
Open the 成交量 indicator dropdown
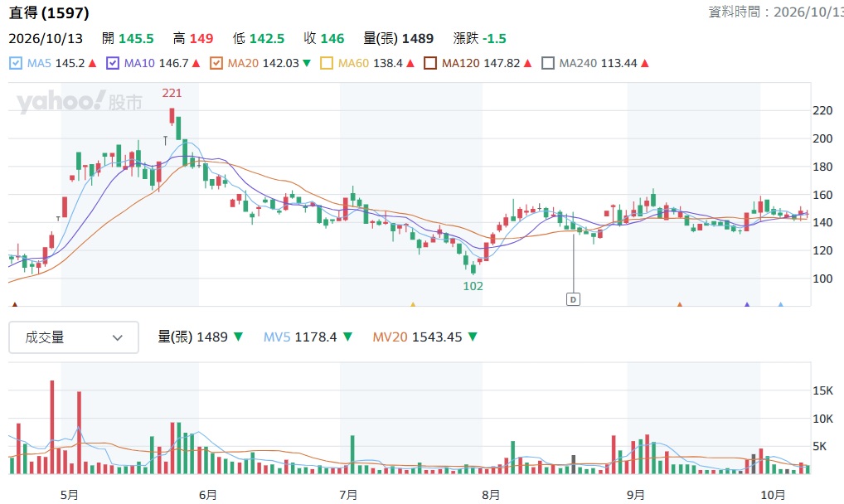(x=74, y=337)
